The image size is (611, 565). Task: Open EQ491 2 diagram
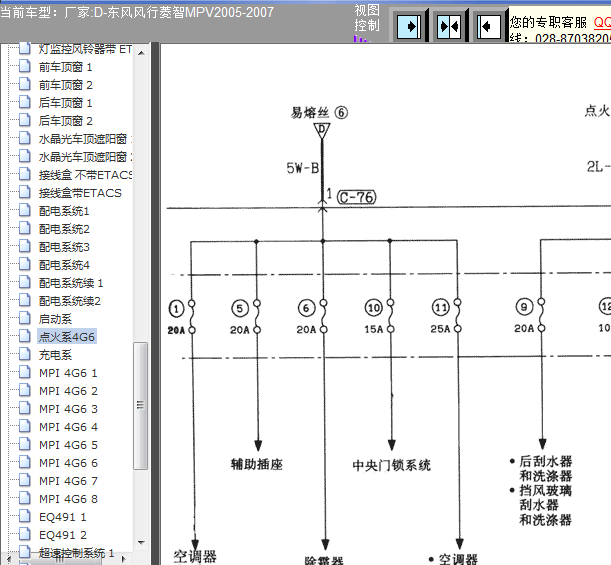(x=63, y=535)
